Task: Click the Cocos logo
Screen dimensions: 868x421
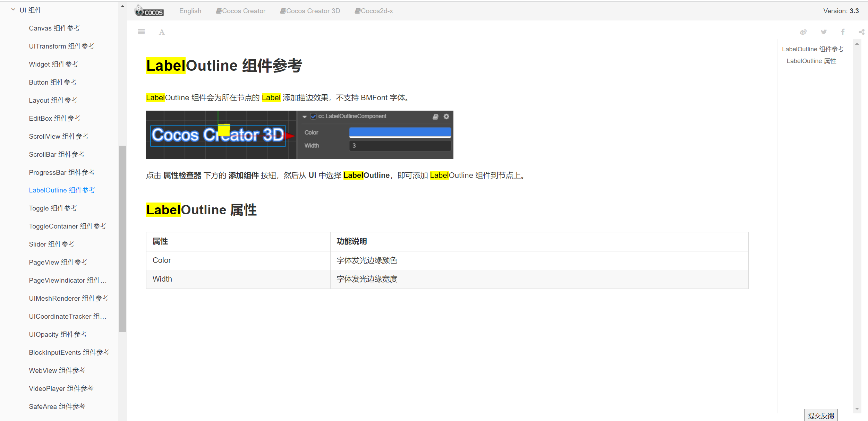Action: pos(149,11)
